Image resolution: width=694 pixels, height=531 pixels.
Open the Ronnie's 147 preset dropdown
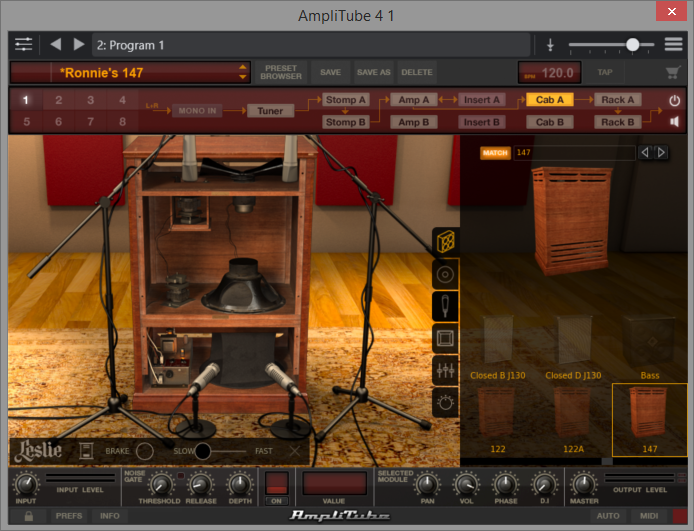point(130,73)
